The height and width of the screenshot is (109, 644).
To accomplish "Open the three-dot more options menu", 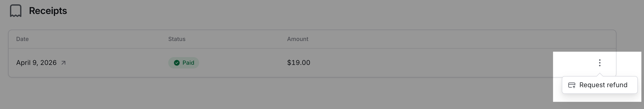I will coord(600,63).
